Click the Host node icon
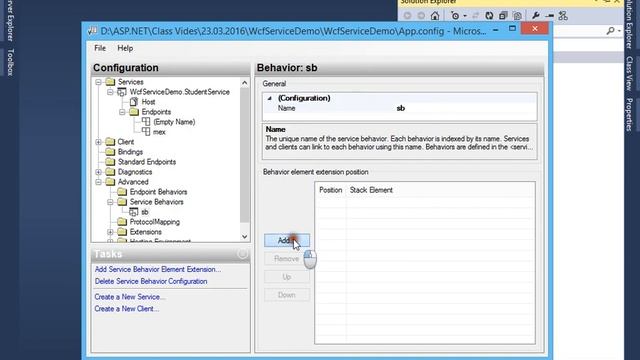 click(134, 102)
